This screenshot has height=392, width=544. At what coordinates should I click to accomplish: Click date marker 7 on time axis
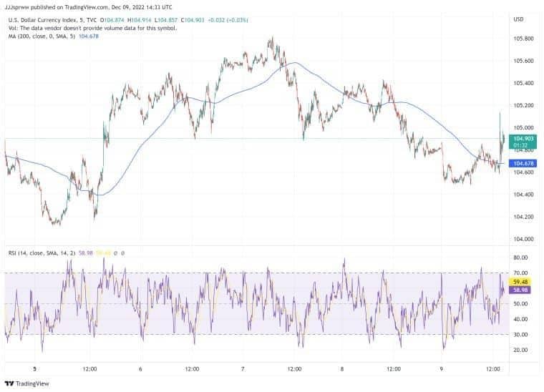[x=243, y=369]
